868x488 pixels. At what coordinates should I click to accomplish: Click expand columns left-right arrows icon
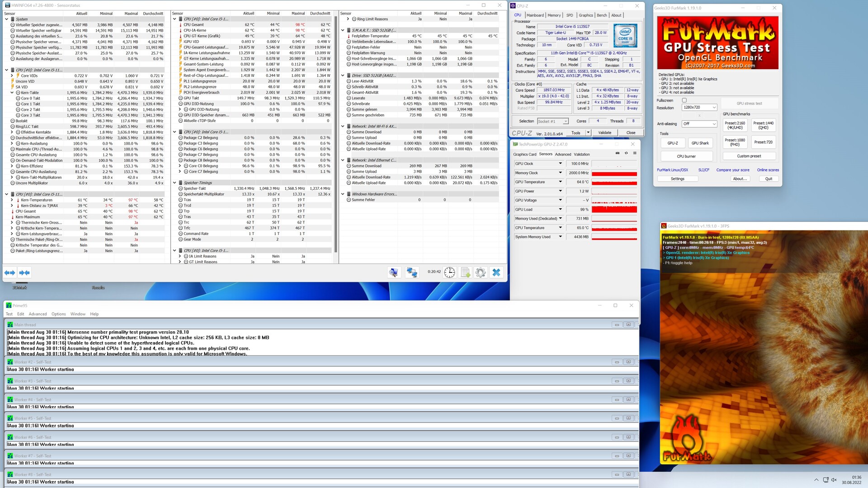point(9,272)
